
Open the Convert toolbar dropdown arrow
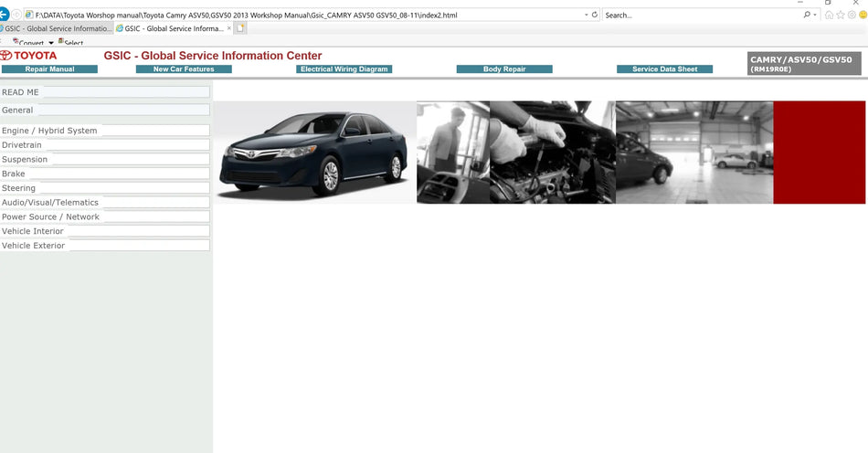click(51, 43)
